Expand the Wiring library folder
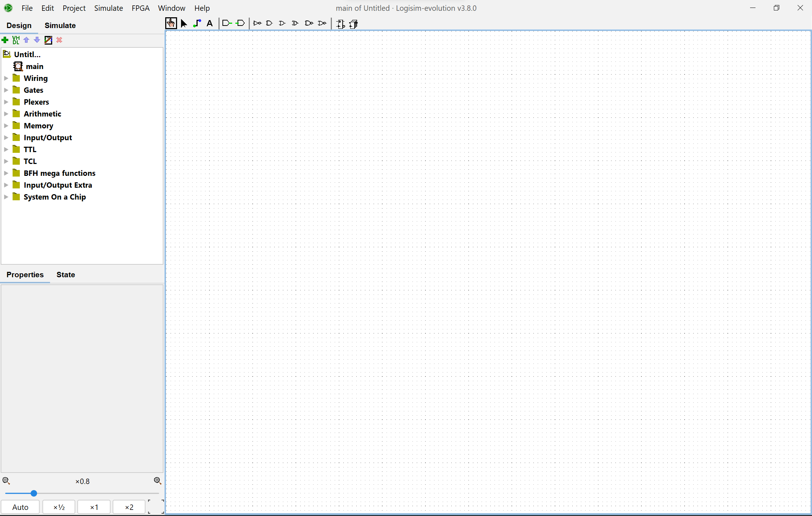Image resolution: width=812 pixels, height=516 pixels. coord(6,78)
